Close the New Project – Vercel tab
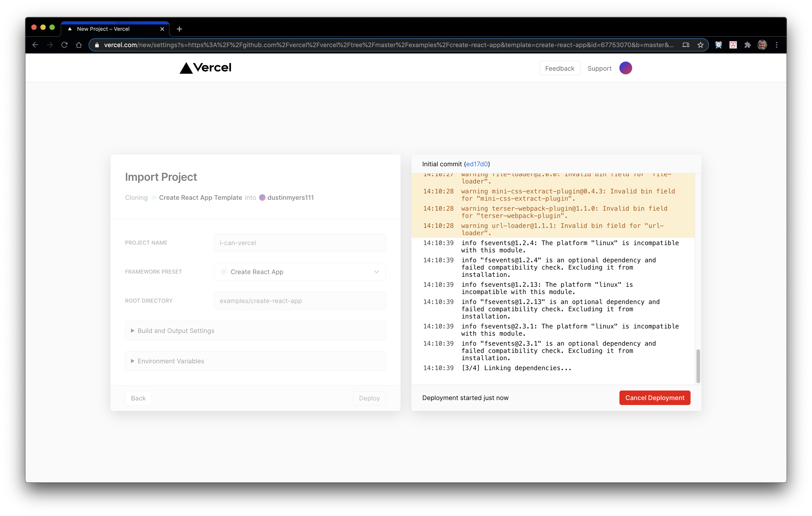This screenshot has width=812, height=516. [162, 29]
